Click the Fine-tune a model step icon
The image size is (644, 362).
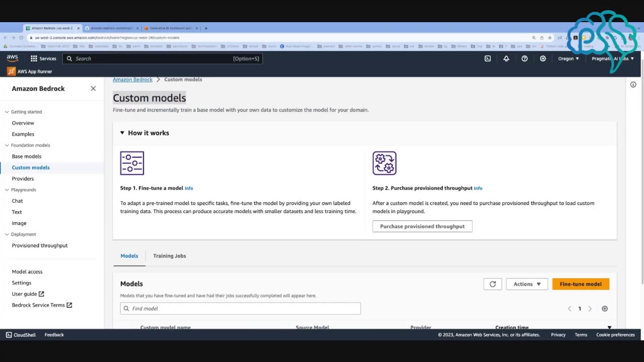coord(132,163)
